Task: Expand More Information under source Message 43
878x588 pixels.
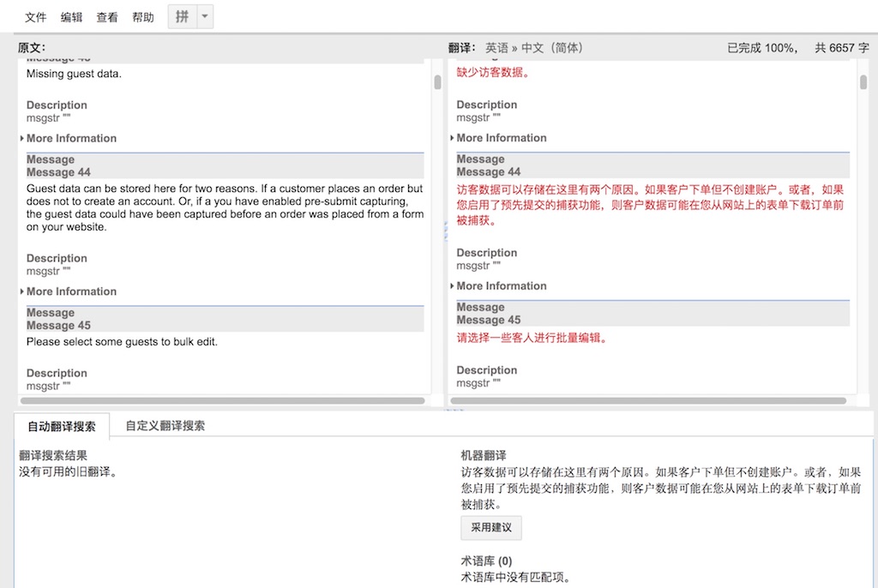Action: [x=71, y=138]
